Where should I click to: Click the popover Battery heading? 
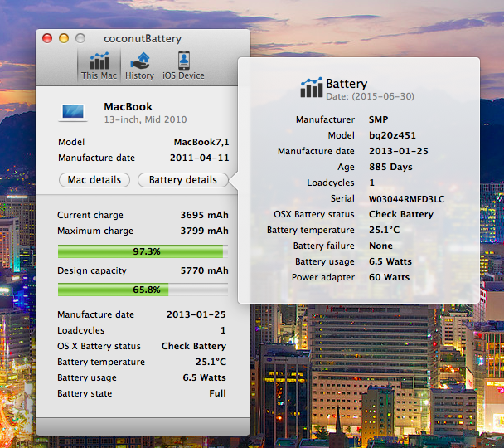(346, 84)
